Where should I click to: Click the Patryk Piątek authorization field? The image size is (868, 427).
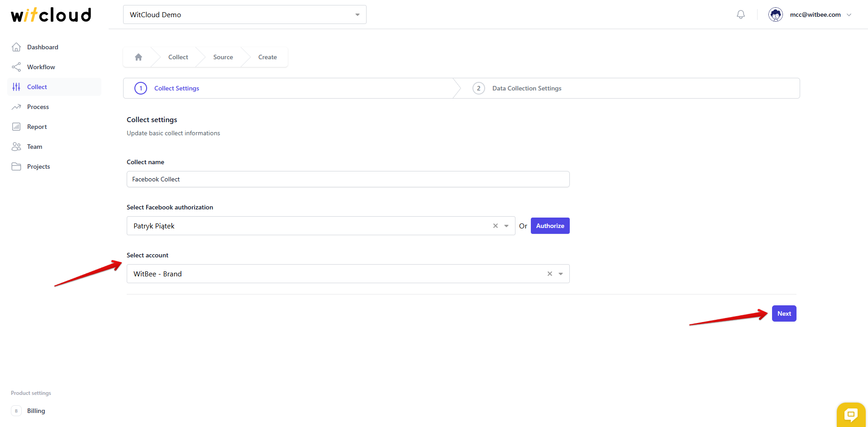coord(321,226)
